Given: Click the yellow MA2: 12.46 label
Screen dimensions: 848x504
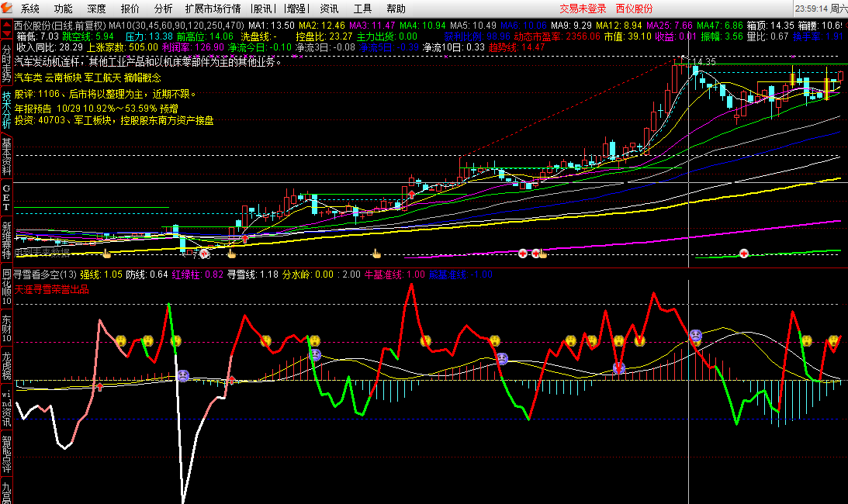Looking at the screenshot, I should [x=322, y=26].
